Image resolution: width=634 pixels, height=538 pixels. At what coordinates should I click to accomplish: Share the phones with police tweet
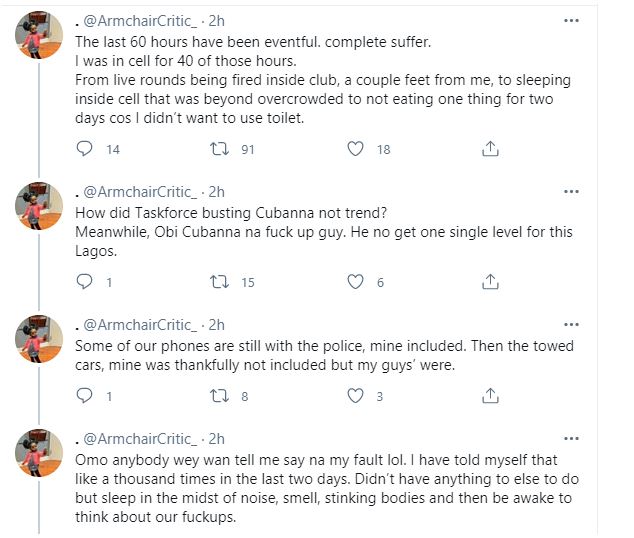(x=490, y=396)
